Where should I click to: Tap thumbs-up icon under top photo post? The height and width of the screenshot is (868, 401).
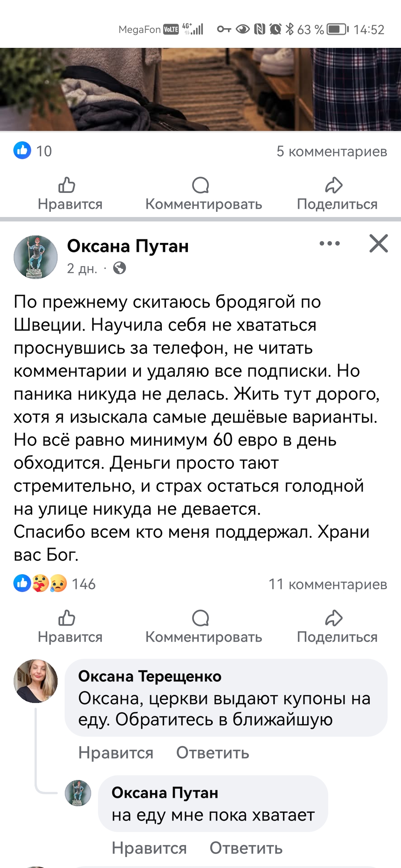(x=67, y=185)
